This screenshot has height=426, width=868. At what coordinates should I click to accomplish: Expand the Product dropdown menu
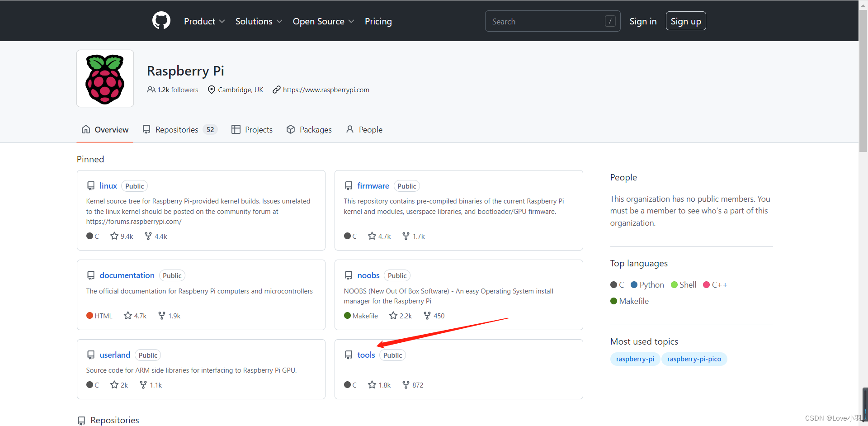pos(204,21)
